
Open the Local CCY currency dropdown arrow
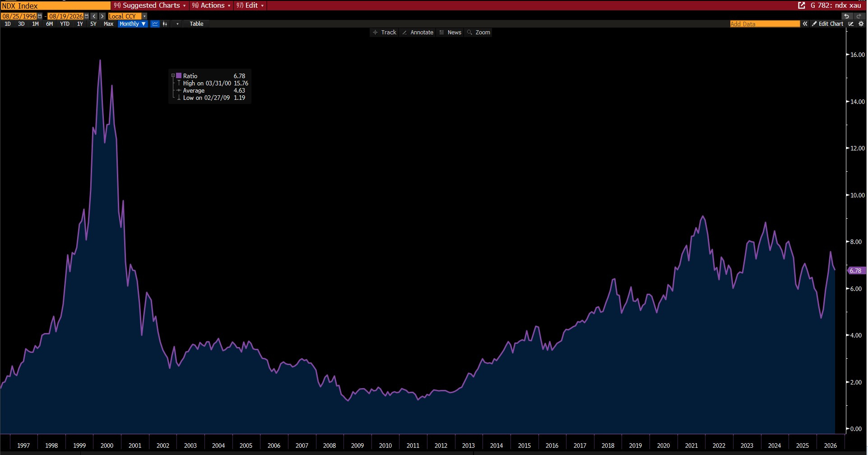[144, 16]
